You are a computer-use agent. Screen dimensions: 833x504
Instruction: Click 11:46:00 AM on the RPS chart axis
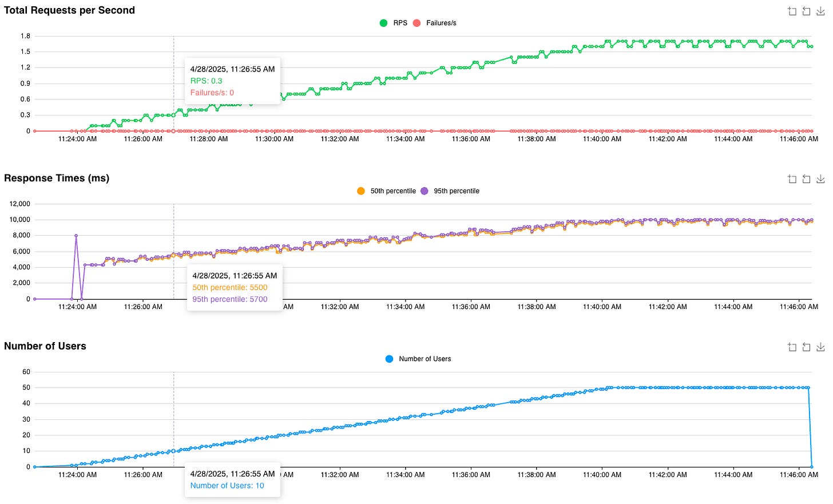click(799, 139)
